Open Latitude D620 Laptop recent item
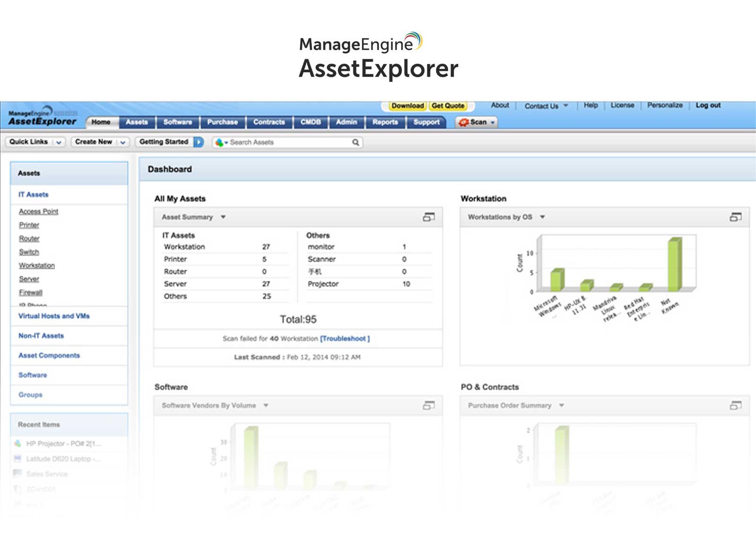The width and height of the screenshot is (756, 557). point(63,459)
